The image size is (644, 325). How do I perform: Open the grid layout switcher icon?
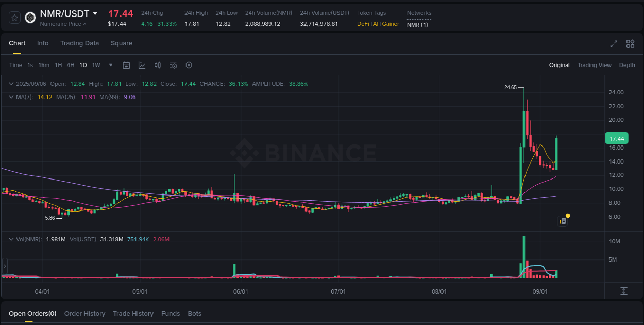click(x=630, y=44)
